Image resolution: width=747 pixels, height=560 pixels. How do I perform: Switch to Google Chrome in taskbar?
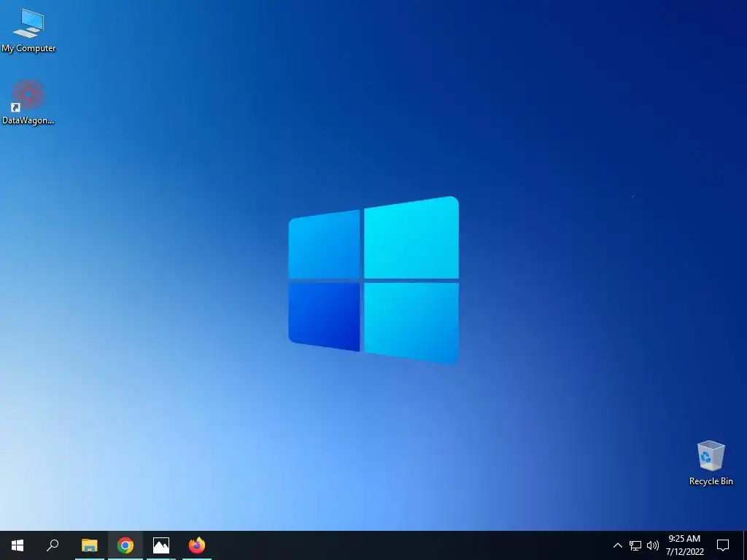coord(125,545)
